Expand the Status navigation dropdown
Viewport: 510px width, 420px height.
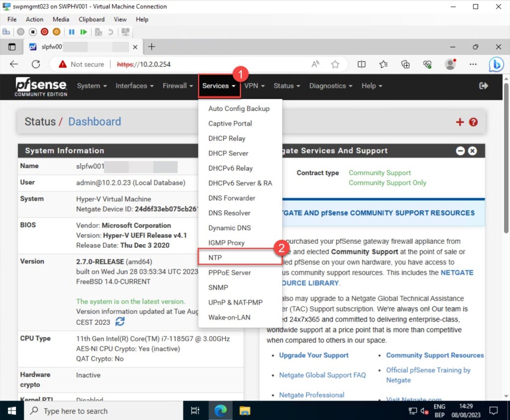tap(286, 86)
